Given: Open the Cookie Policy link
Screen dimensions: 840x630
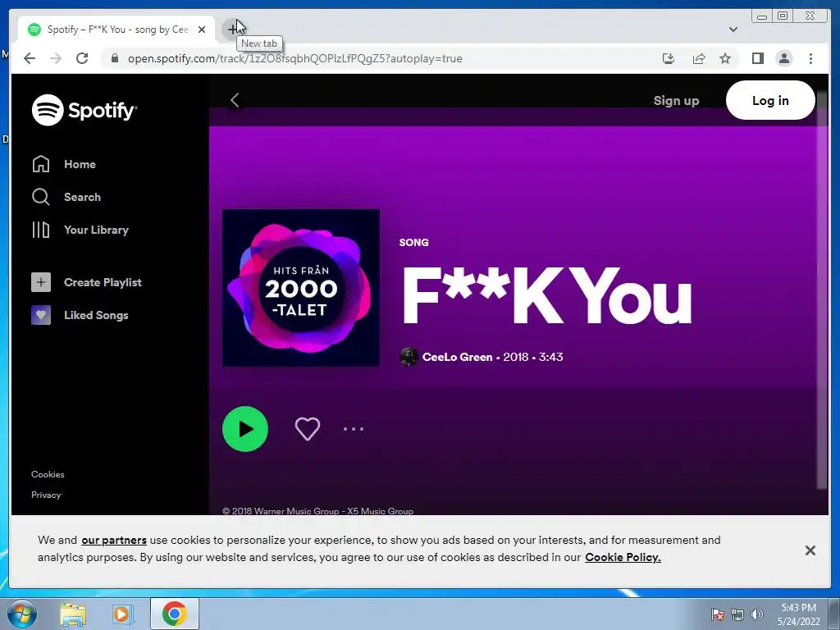Looking at the screenshot, I should (623, 557).
